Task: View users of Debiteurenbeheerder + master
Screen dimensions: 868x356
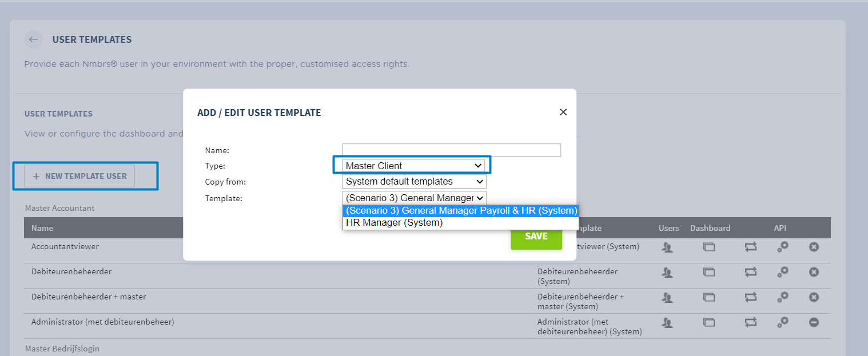Action: (667, 297)
